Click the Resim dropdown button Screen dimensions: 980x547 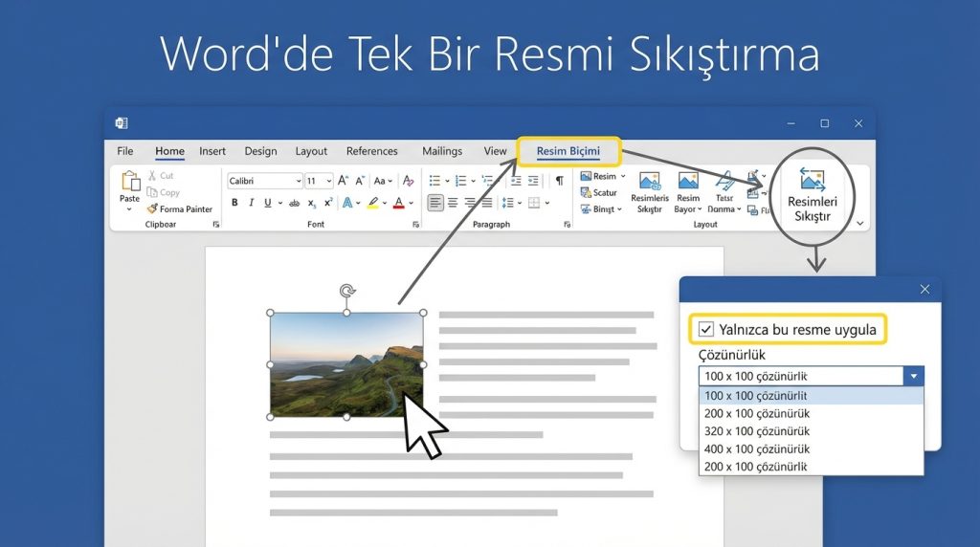[x=603, y=176]
